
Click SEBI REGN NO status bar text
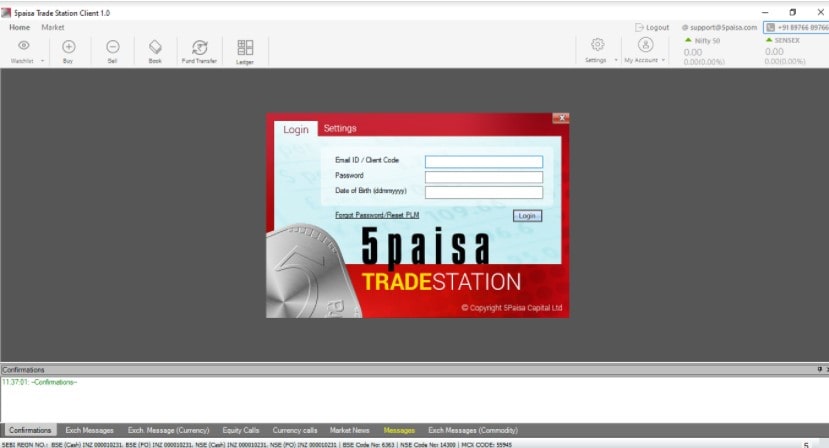pos(257,445)
